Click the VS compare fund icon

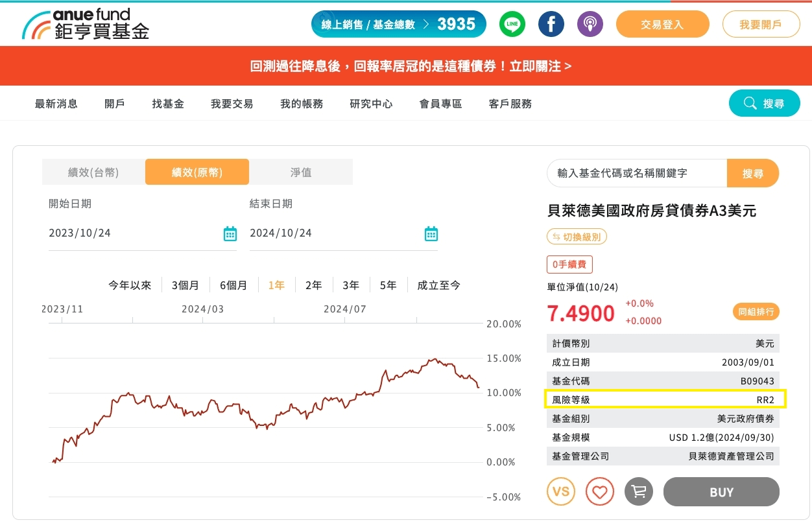click(x=561, y=491)
